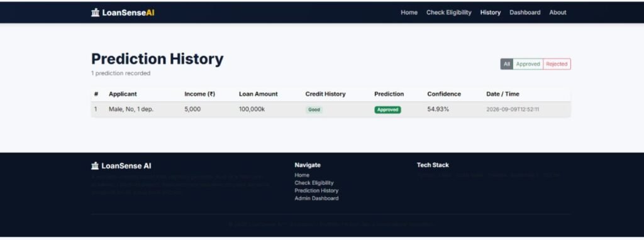Viewport: 644px width, 240px height.
Task: Click the Date / Time column header
Action: click(502, 94)
